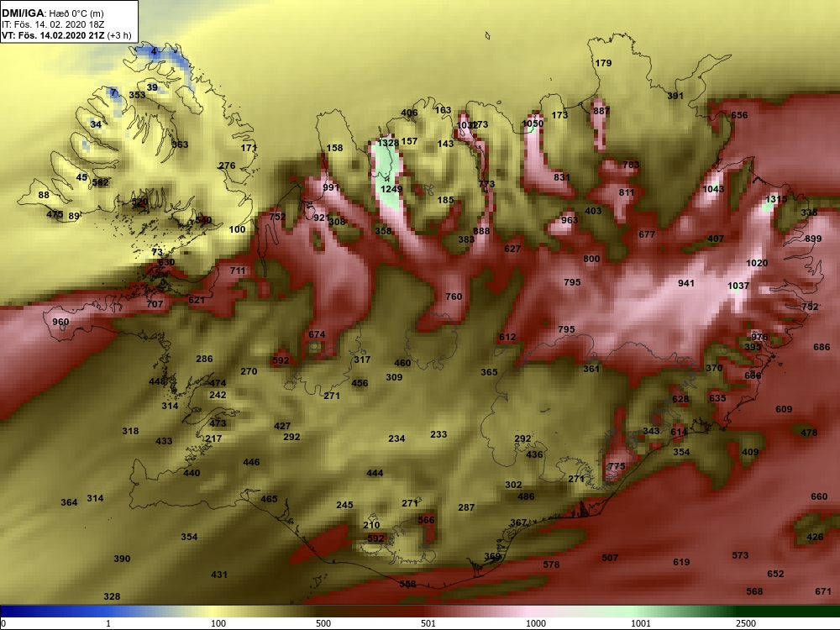840x630 pixels.
Task: Click the map value '831'
Action: click(x=561, y=177)
